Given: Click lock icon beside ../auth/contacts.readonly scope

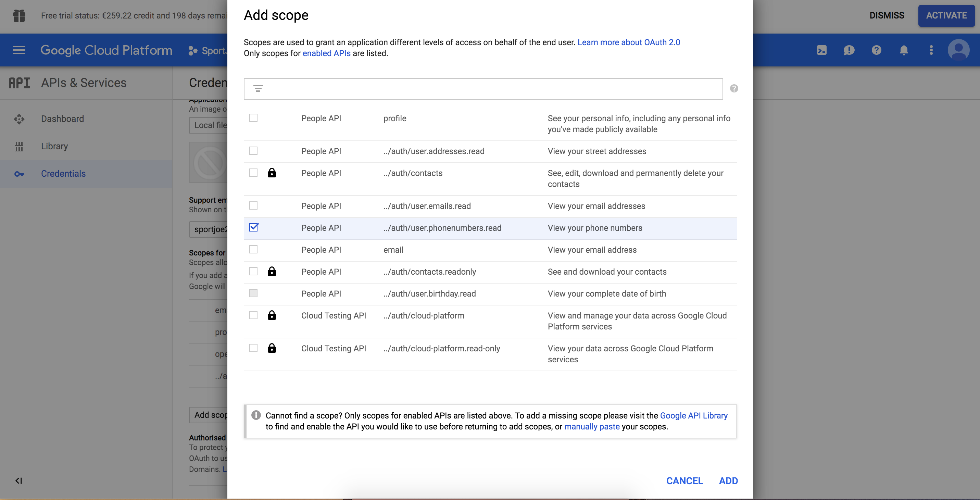Looking at the screenshot, I should (x=272, y=271).
